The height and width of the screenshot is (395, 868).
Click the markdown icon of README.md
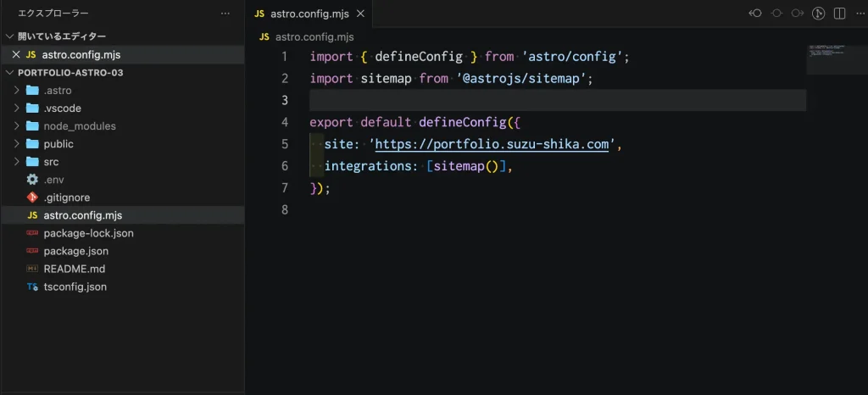click(x=32, y=269)
